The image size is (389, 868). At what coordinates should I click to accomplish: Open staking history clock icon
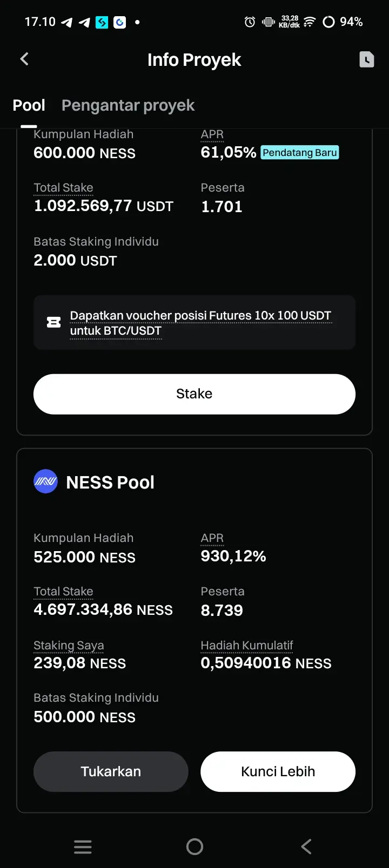tap(367, 59)
